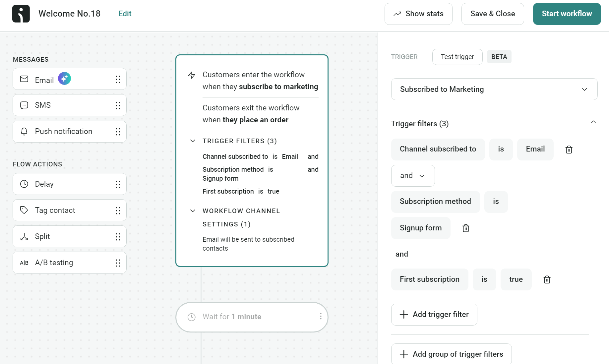Click Add group of trigger filters
Image resolution: width=609 pixels, height=364 pixels.
tap(451, 354)
